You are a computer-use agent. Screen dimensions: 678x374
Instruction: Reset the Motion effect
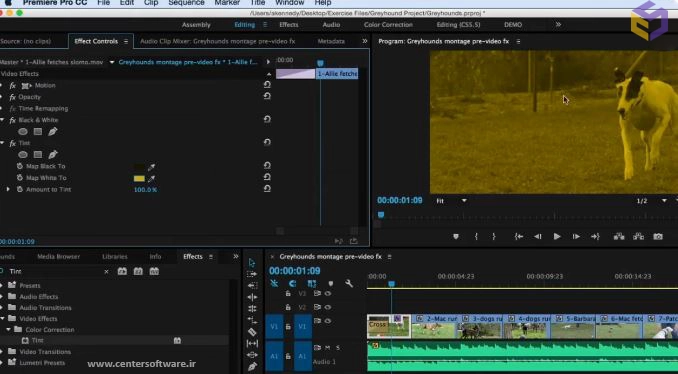(267, 85)
